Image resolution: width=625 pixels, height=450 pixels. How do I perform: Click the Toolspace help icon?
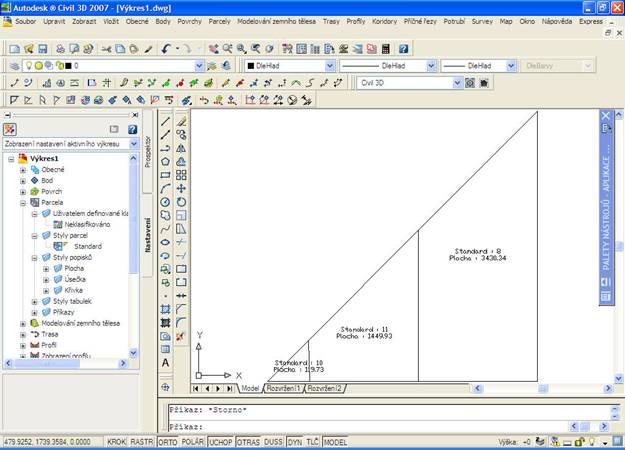tap(132, 129)
